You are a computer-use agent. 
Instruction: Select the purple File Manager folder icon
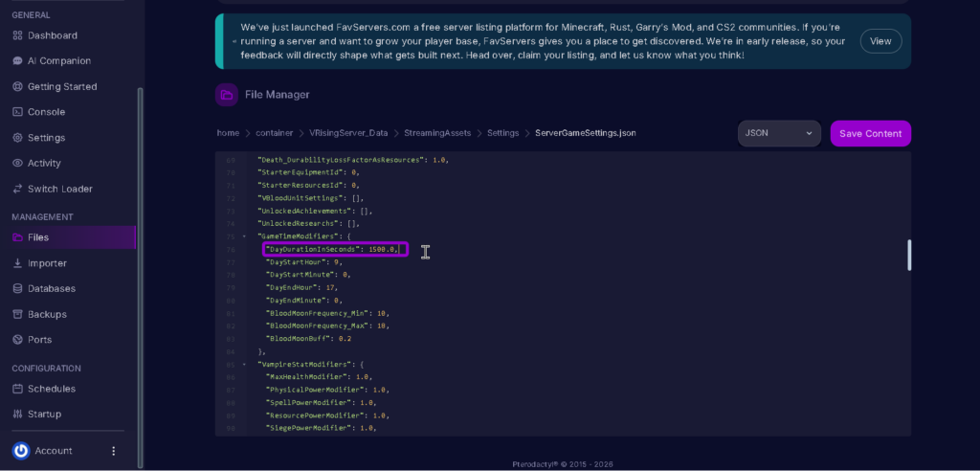coord(227,95)
